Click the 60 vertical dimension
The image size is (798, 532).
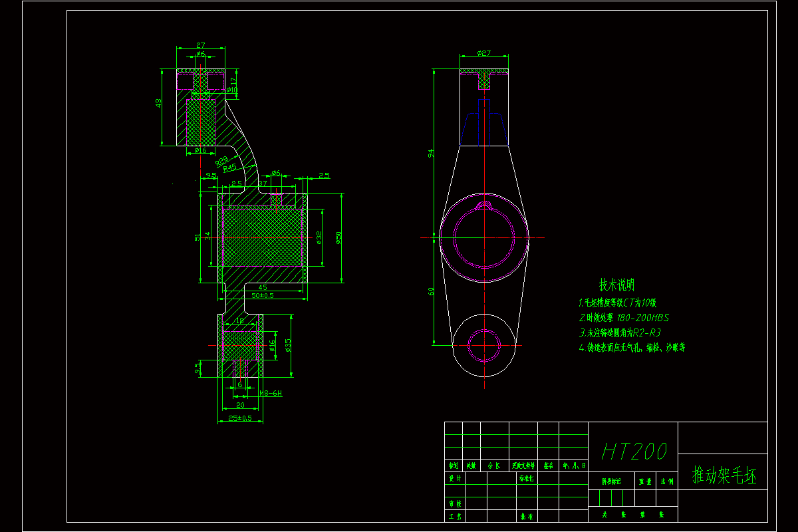(431, 291)
